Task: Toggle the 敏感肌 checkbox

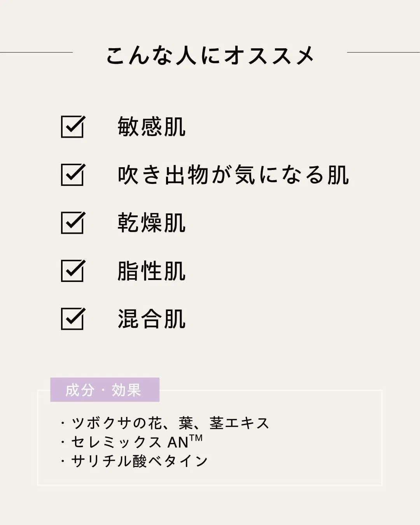Action: [73, 126]
